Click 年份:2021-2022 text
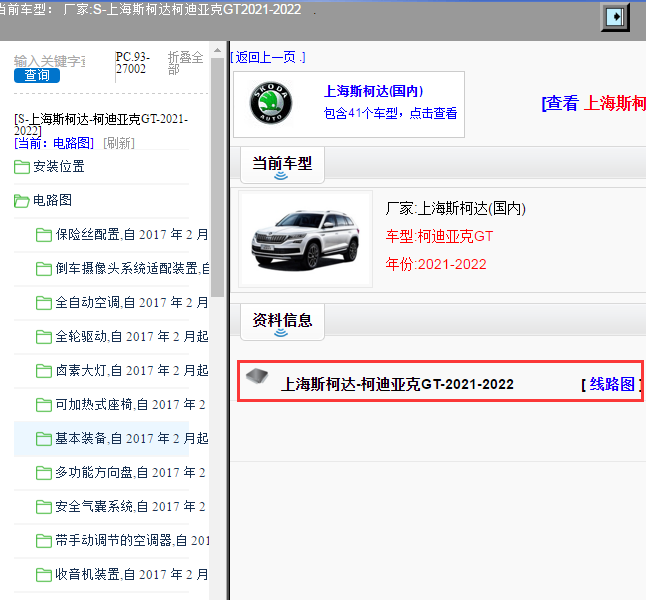Screen dimensions: 646x600 [436, 264]
